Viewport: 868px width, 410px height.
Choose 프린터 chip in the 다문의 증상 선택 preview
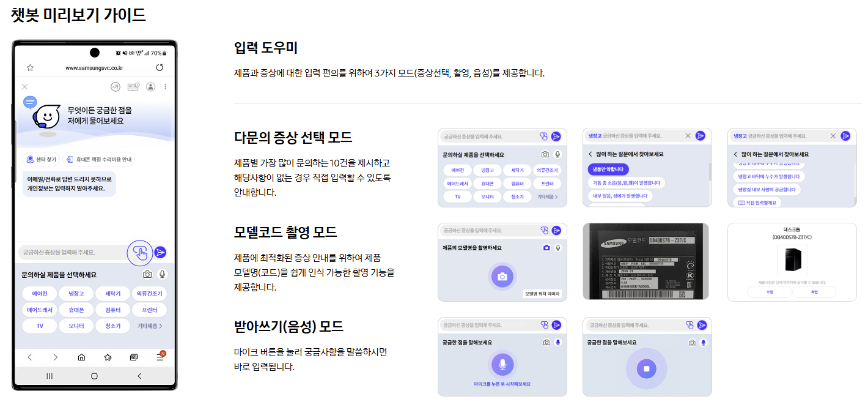547,183
